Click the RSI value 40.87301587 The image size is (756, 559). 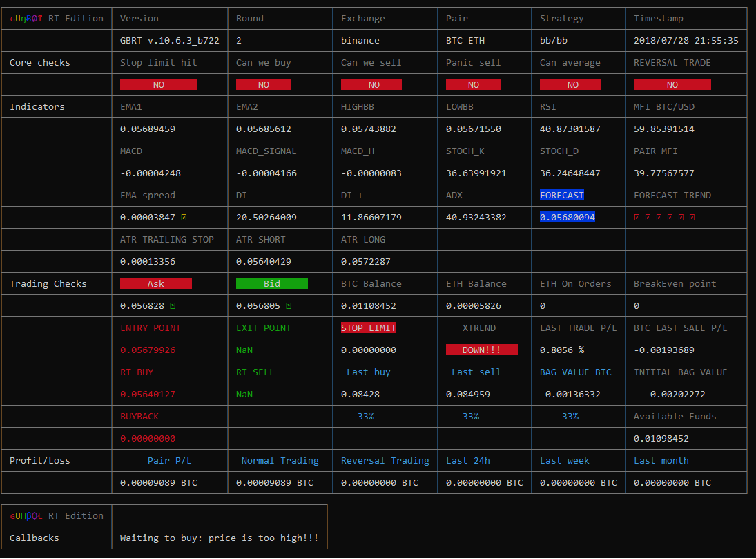[570, 129]
